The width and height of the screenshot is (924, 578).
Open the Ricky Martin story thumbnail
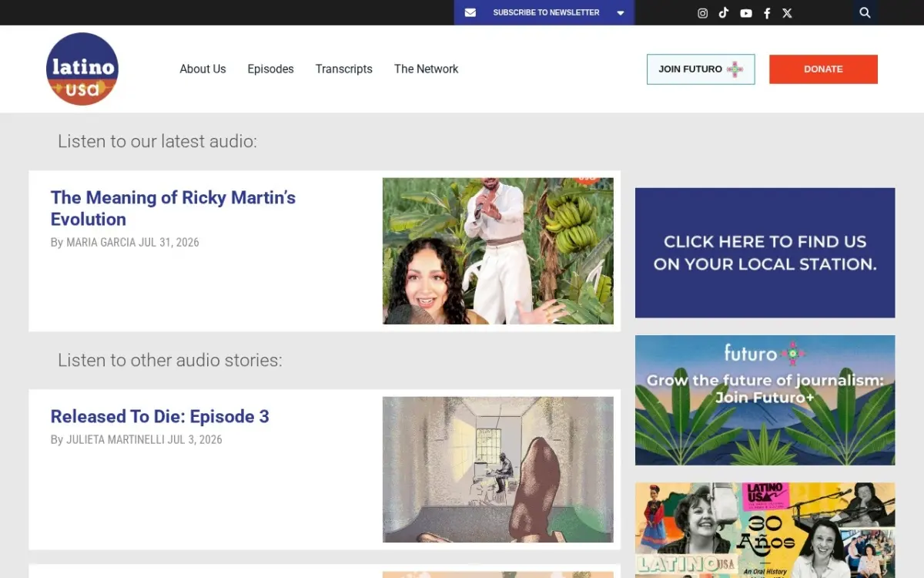(x=498, y=251)
